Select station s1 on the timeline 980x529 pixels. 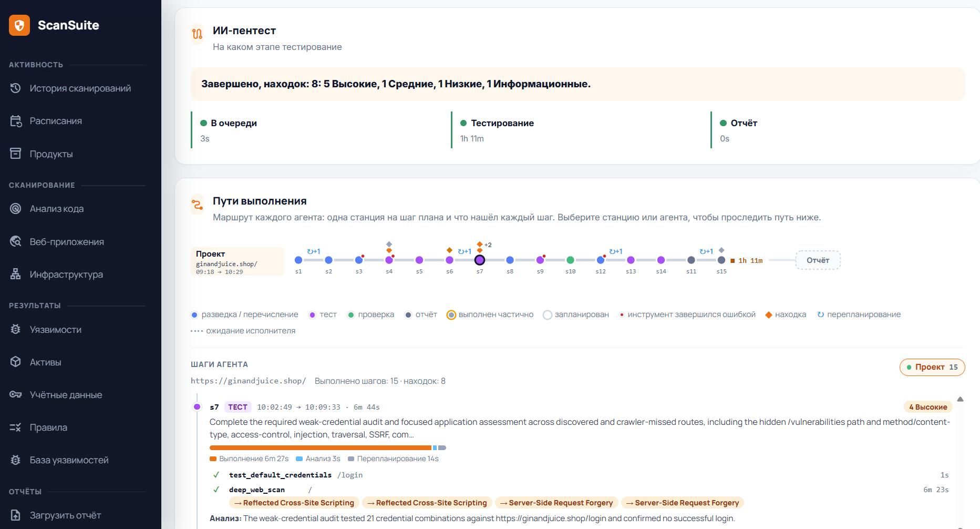click(298, 260)
